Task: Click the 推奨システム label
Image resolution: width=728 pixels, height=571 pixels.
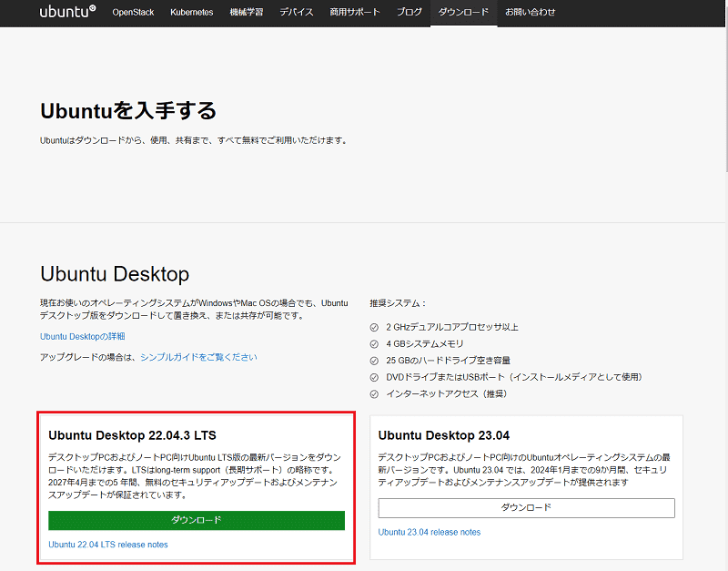Action: point(398,303)
